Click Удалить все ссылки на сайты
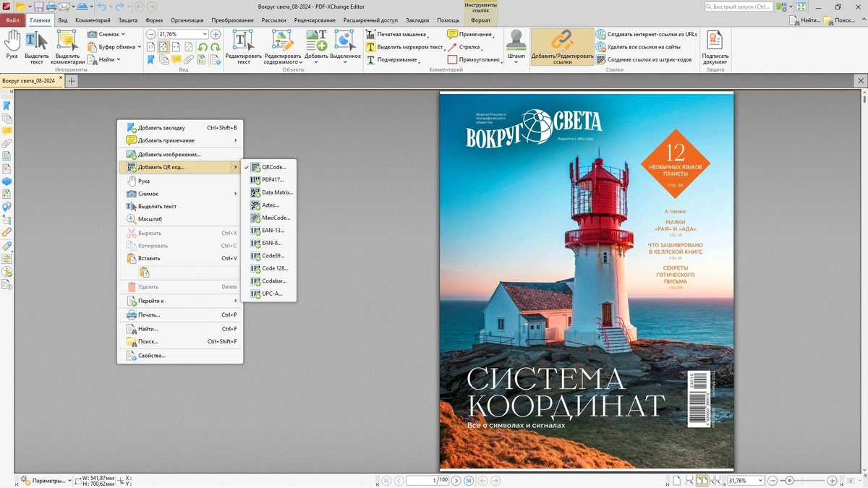The height and width of the screenshot is (488, 868). 638,47
